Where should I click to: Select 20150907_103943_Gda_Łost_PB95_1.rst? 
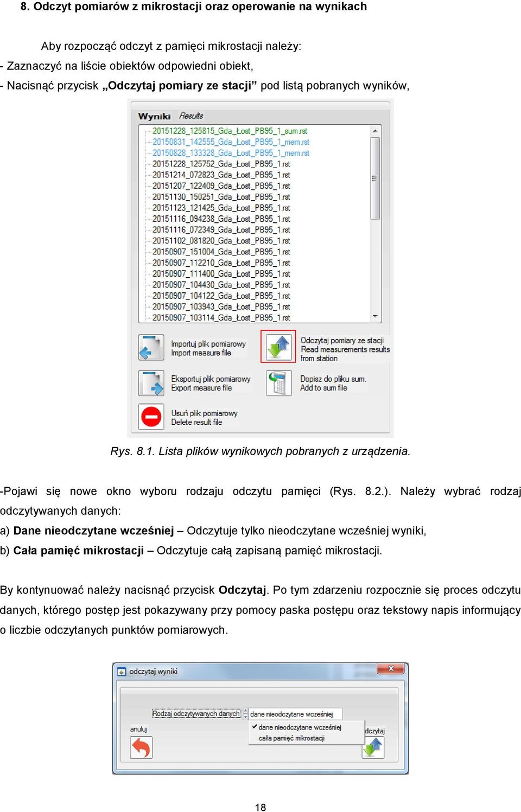coord(221,306)
